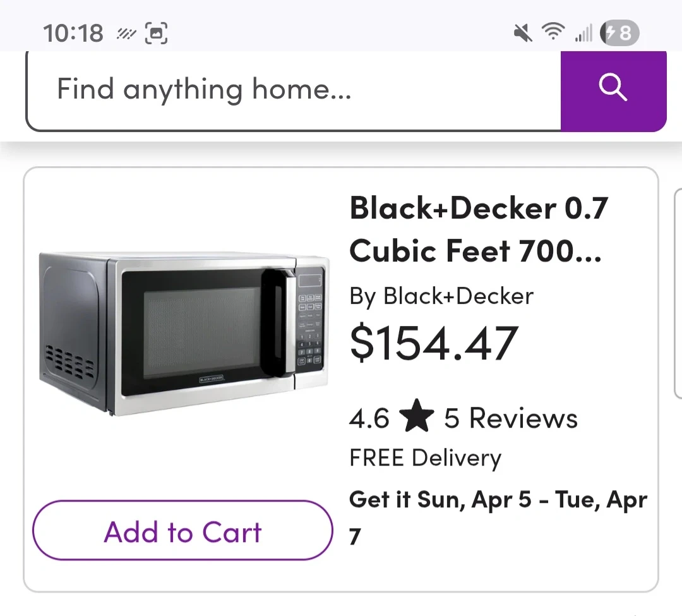Tap the cellular signal strength icon
The width and height of the screenshot is (682, 616).
click(583, 33)
